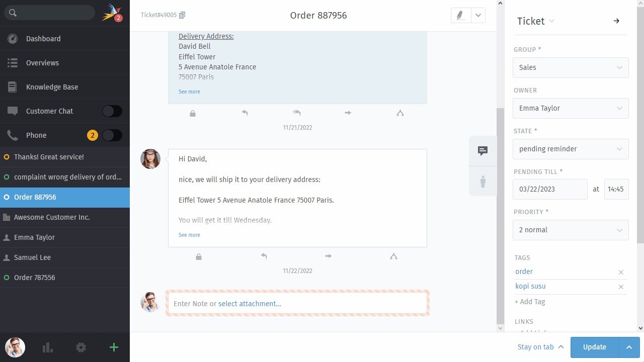Open Knowledge Base in navigation
The image size is (644, 362).
click(x=65, y=87)
